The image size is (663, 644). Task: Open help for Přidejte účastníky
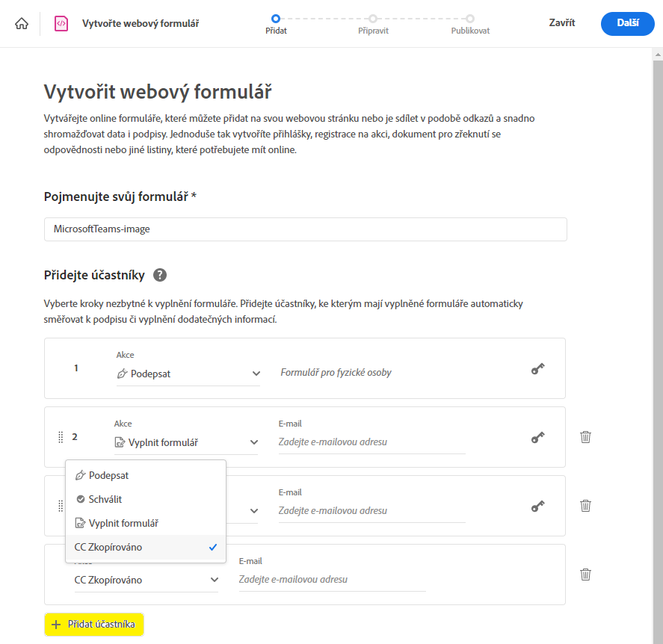click(160, 275)
